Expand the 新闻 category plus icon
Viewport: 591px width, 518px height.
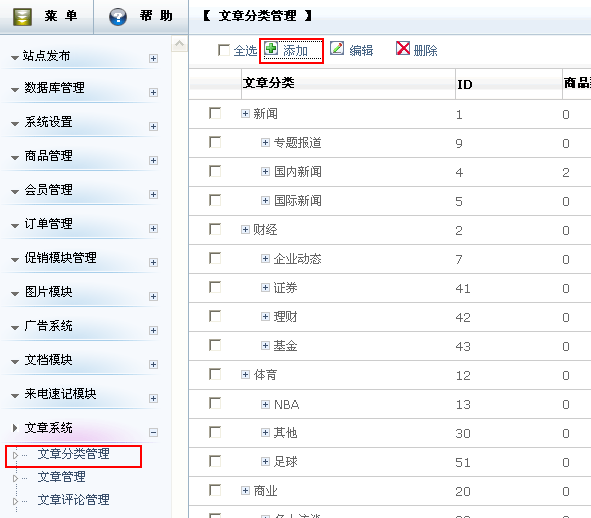coord(245,113)
